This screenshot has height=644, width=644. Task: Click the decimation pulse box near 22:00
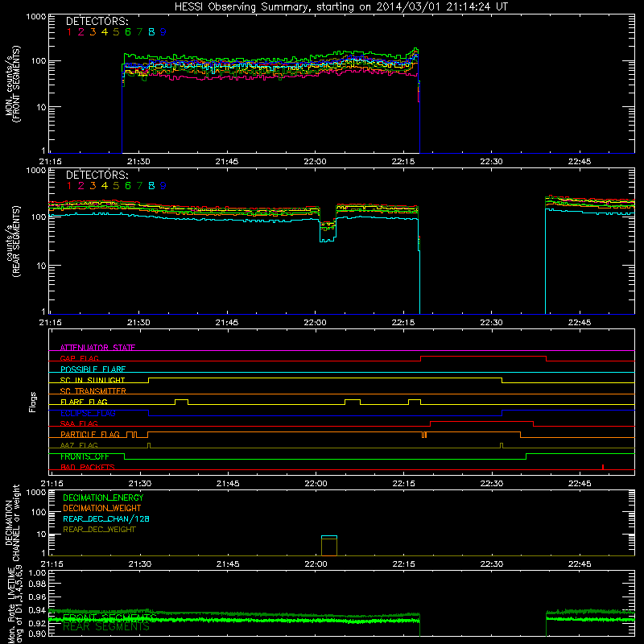pyautogui.click(x=329, y=546)
